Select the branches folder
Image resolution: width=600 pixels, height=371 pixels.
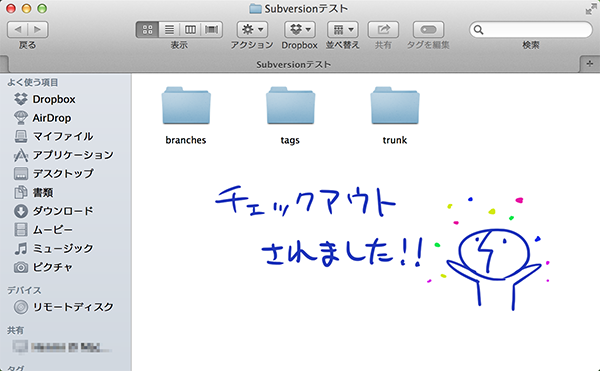pos(186,116)
